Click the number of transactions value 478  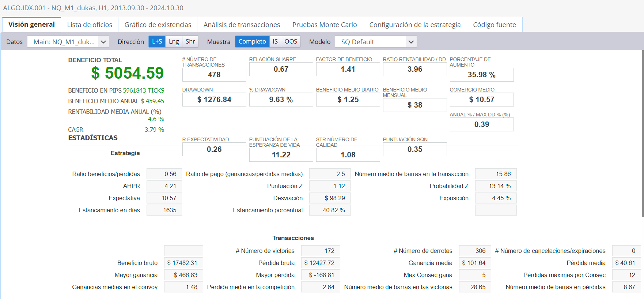214,75
